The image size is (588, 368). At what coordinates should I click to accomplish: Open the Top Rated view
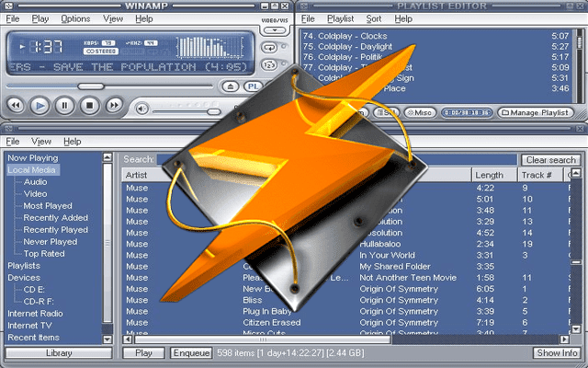click(x=44, y=254)
